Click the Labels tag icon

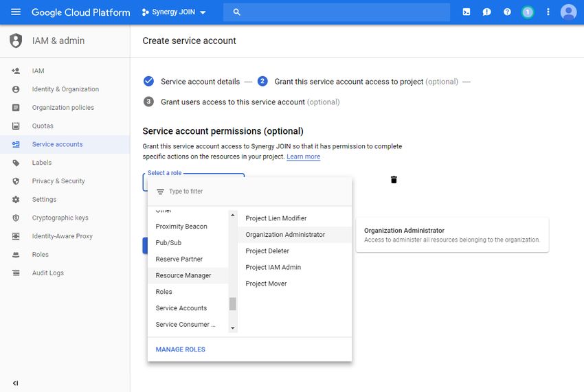coord(16,163)
